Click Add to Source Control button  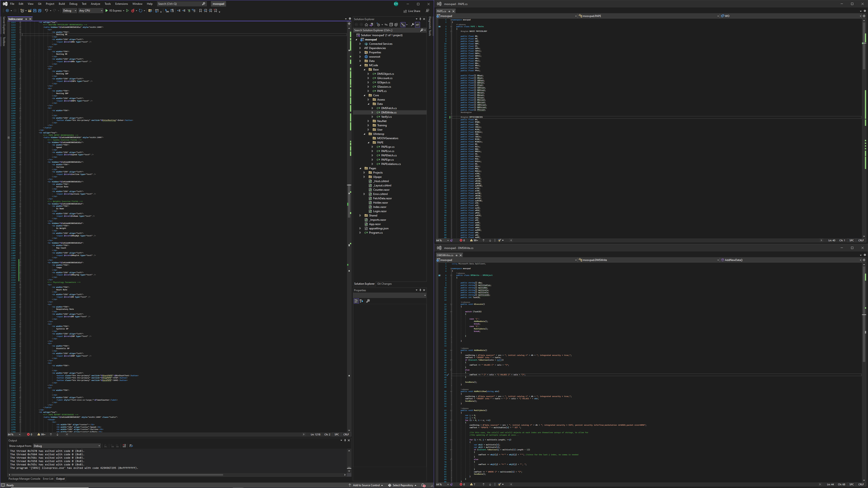click(x=366, y=485)
